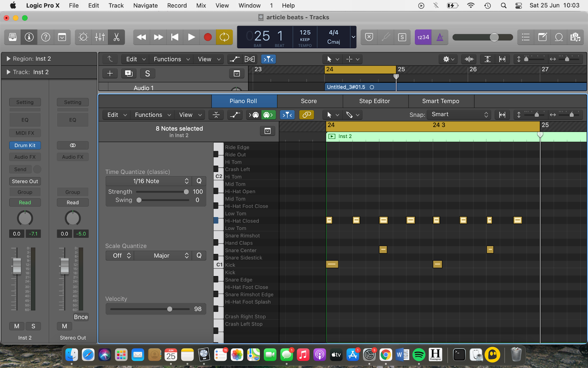Open the Mixer from the control bar

point(100,37)
